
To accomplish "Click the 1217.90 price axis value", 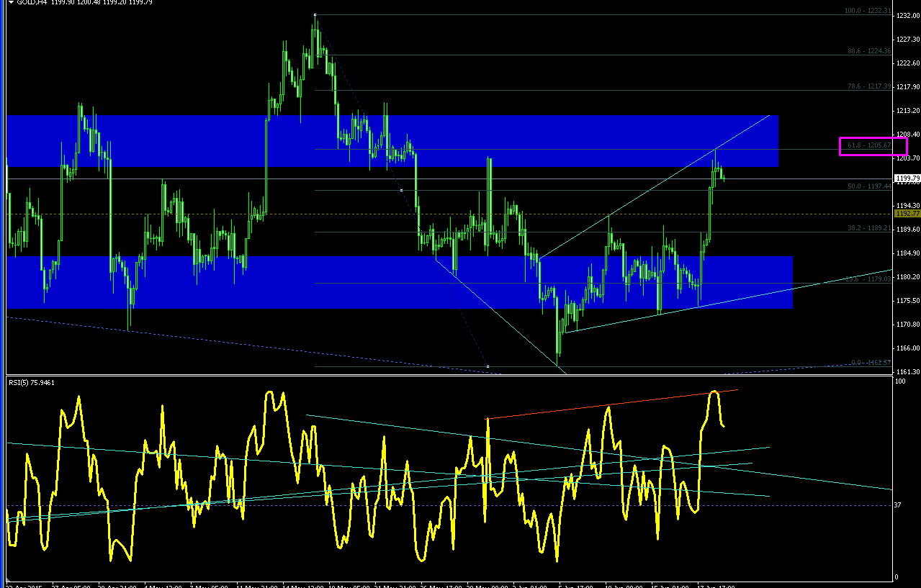I will pos(907,87).
